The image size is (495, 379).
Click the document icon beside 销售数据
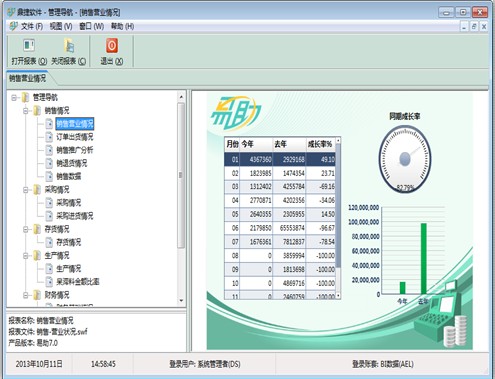49,176
